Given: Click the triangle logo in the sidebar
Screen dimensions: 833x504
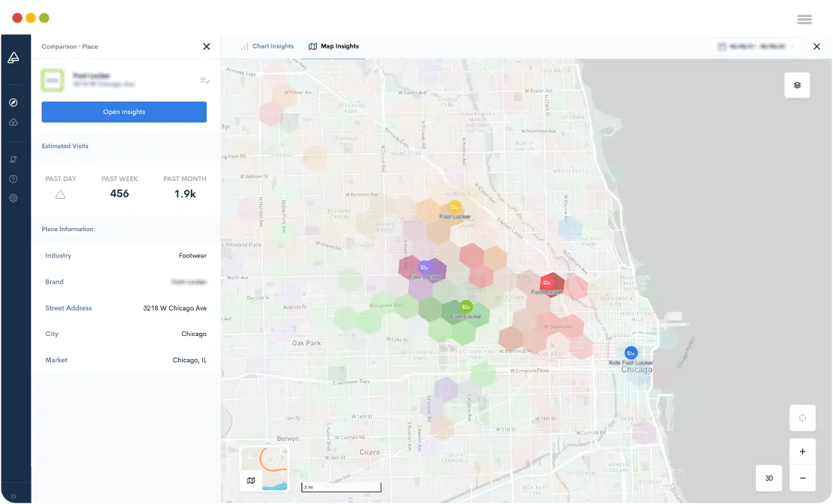Looking at the screenshot, I should [13, 57].
